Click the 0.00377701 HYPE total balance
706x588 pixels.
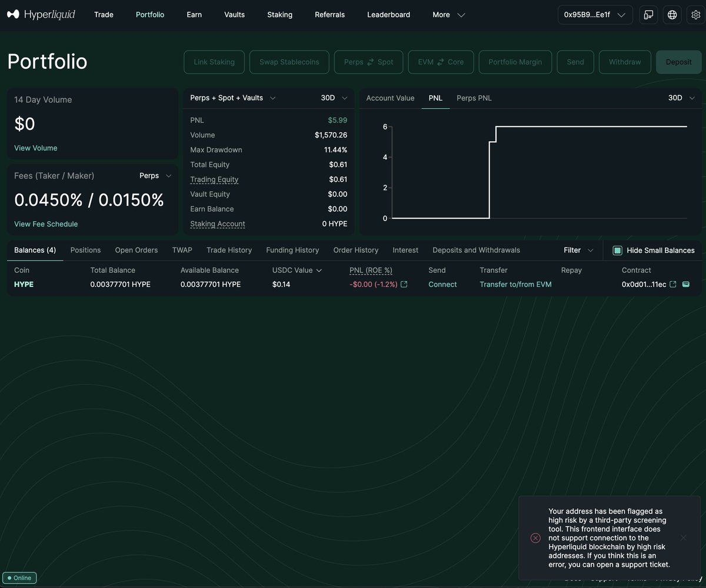click(121, 285)
